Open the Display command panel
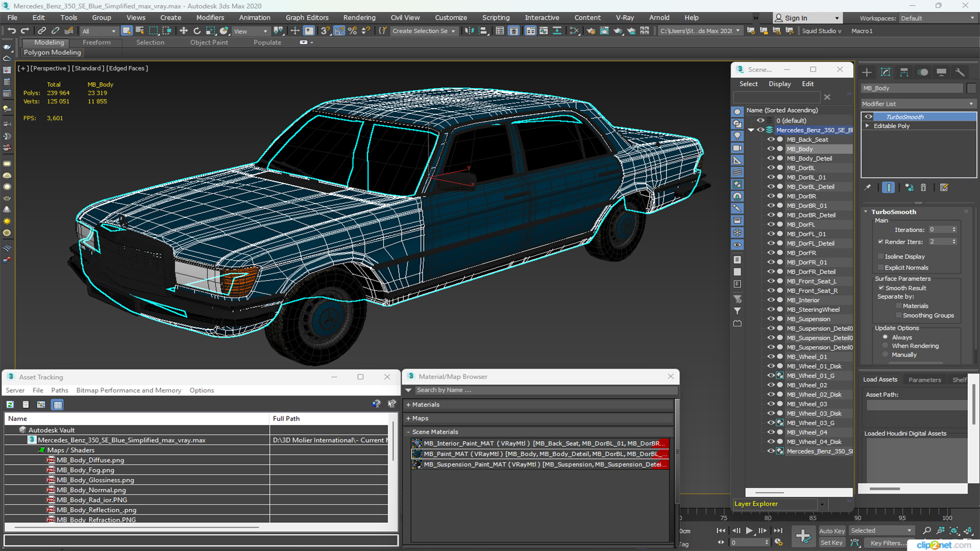 point(941,72)
